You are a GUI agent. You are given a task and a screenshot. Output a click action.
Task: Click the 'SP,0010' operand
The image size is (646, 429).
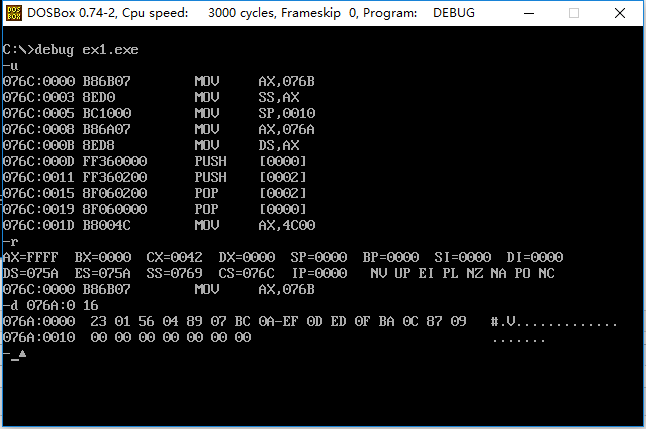click(x=287, y=113)
